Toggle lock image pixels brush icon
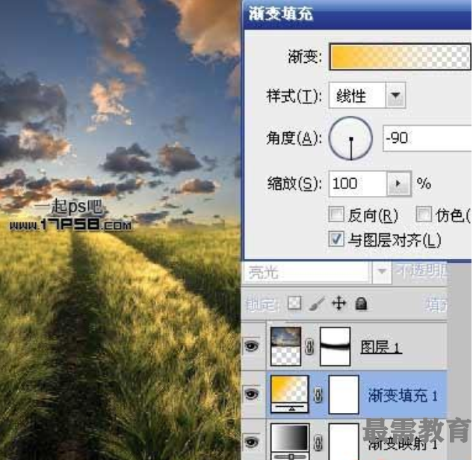Image resolution: width=476 pixels, height=460 pixels. pyautogui.click(x=317, y=304)
